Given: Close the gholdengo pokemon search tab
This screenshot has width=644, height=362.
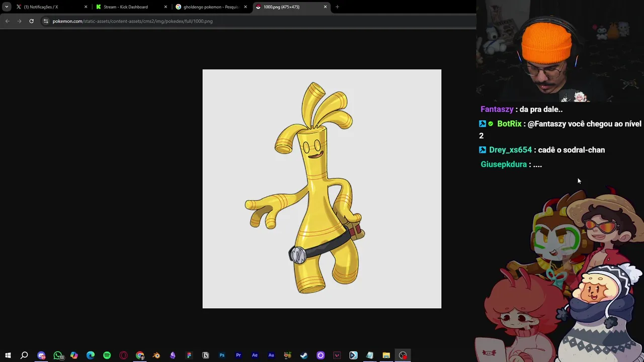Looking at the screenshot, I should (246, 7).
